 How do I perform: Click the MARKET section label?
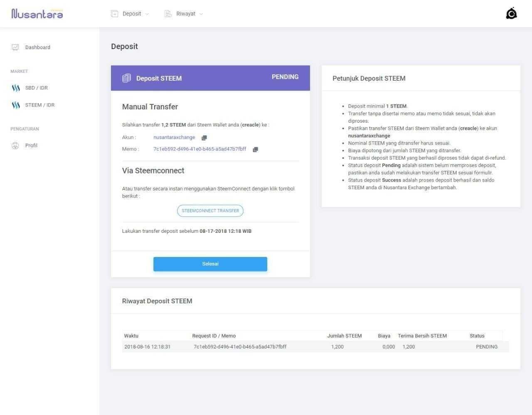tap(19, 72)
